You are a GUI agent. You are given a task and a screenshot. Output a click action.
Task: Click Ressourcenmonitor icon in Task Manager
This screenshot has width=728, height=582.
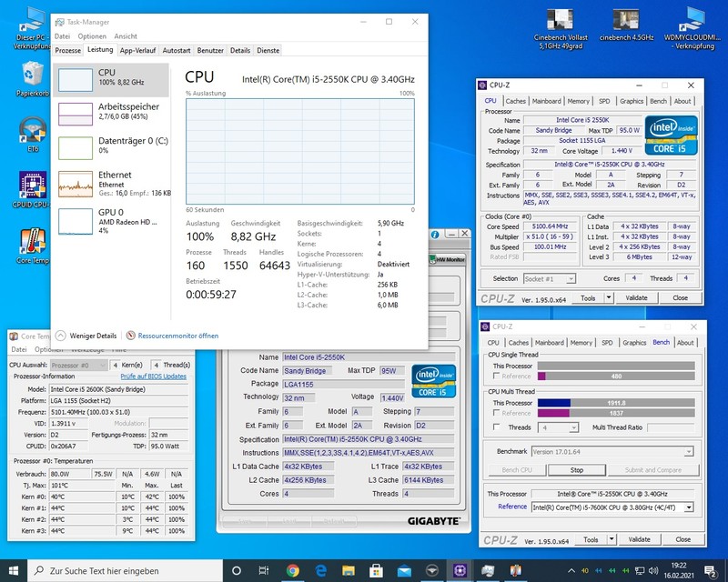tap(131, 335)
